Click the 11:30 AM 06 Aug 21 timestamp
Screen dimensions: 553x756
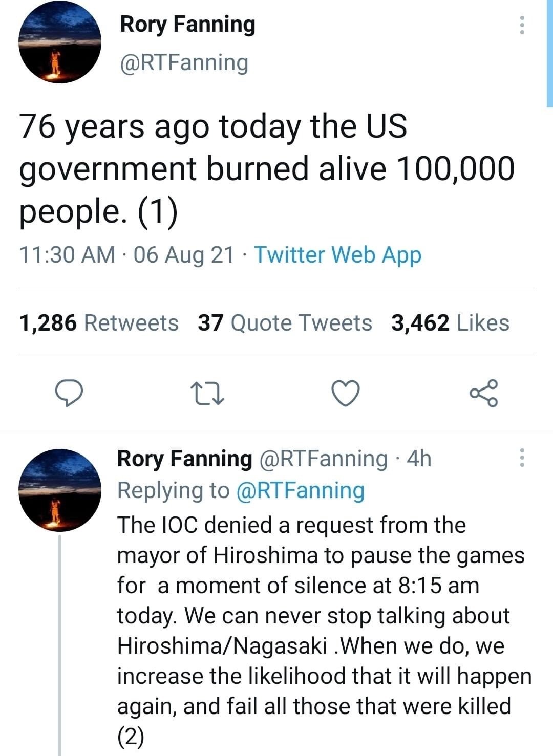coord(126,254)
